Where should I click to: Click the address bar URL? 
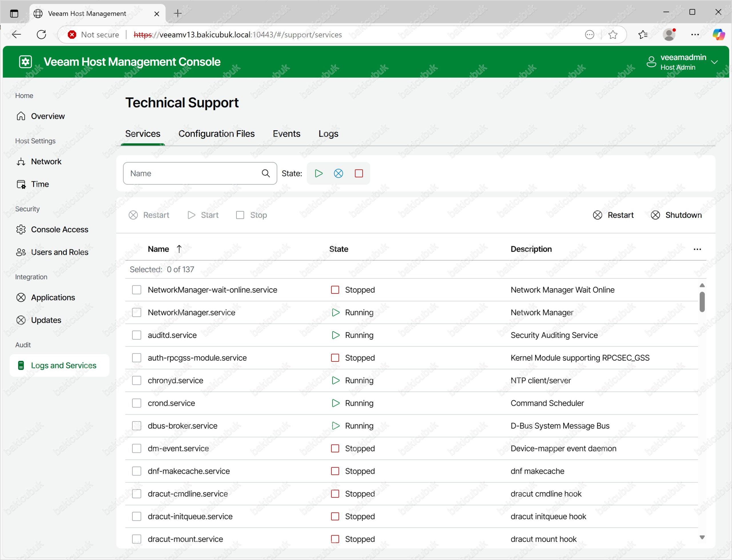coord(238,35)
